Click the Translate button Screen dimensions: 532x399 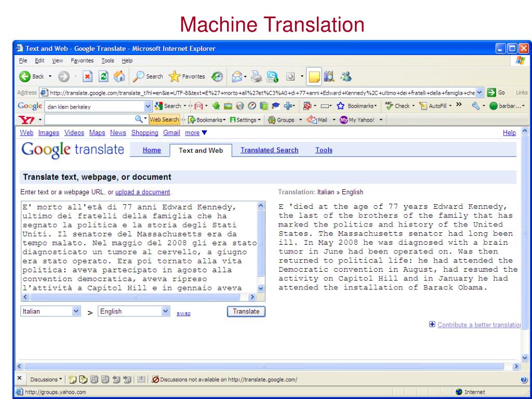tap(246, 312)
